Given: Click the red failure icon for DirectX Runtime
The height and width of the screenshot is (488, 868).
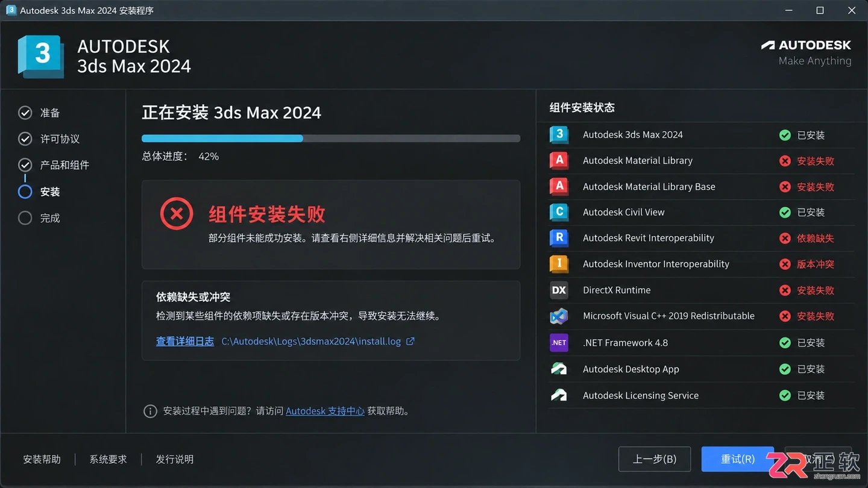Looking at the screenshot, I should point(785,290).
